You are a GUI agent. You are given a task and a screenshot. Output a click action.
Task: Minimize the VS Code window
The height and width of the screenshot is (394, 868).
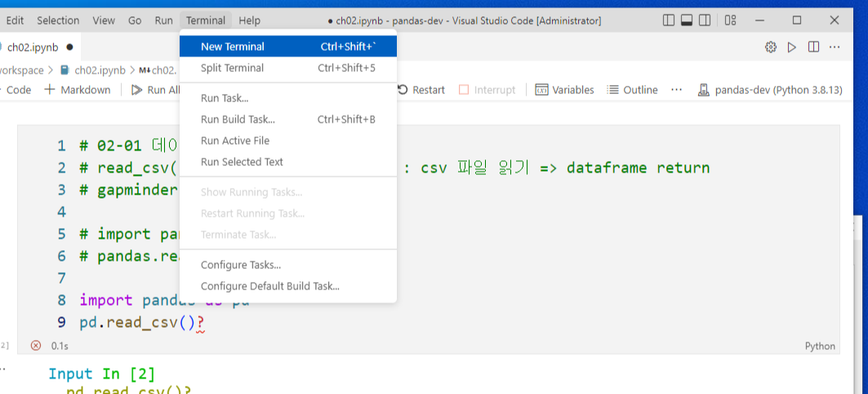pyautogui.click(x=760, y=20)
